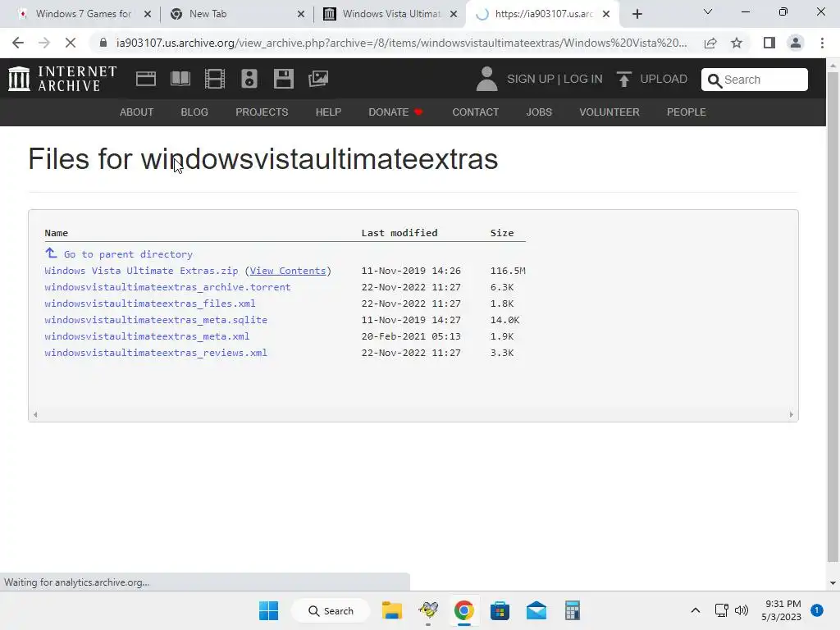Open windowsvistaultimateextras_meta.xml
The image size is (840, 630).
tap(147, 336)
